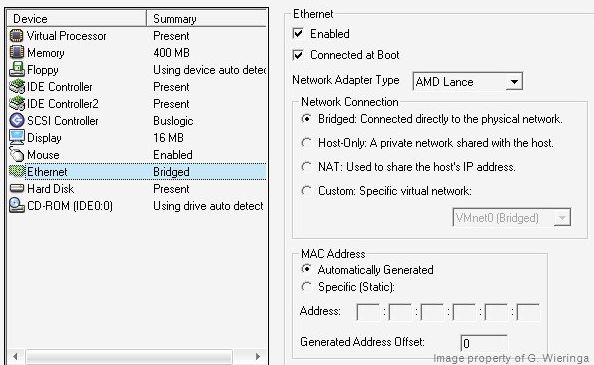594x365 pixels.
Task: Select Custom: Specific virtual network option
Action: click(306, 190)
